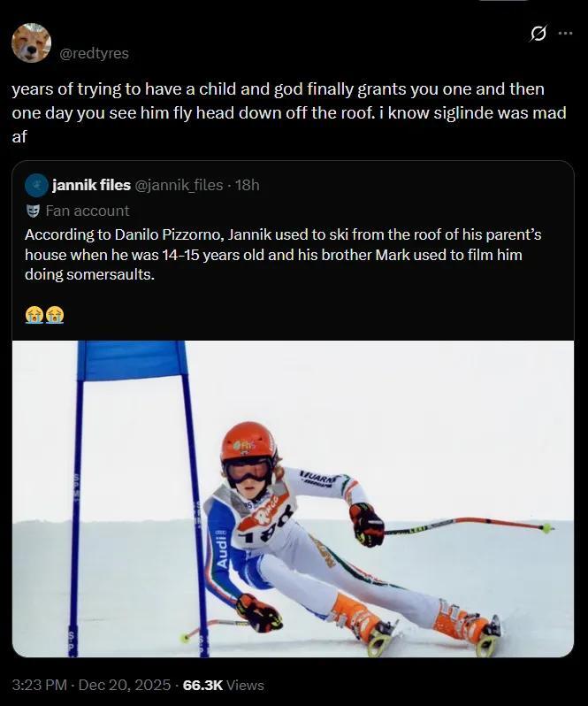Open the 66.3K Views count
This screenshot has height=706, width=588.
[x=222, y=685]
